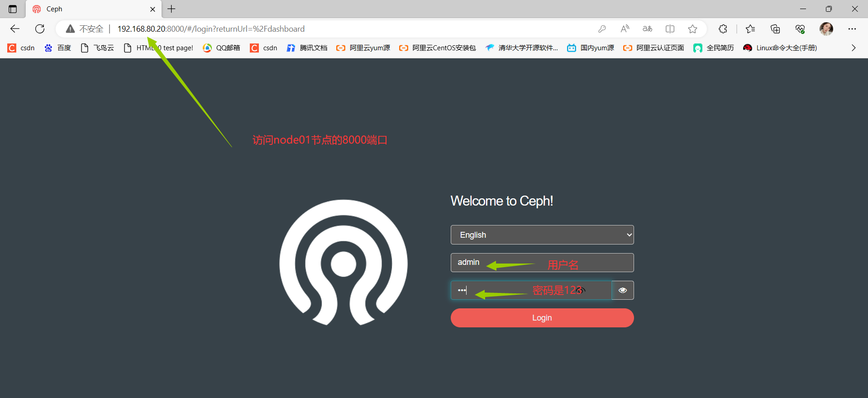Open the 阿里云CentOS安装包 bookmark
The image size is (868, 398).
point(437,48)
